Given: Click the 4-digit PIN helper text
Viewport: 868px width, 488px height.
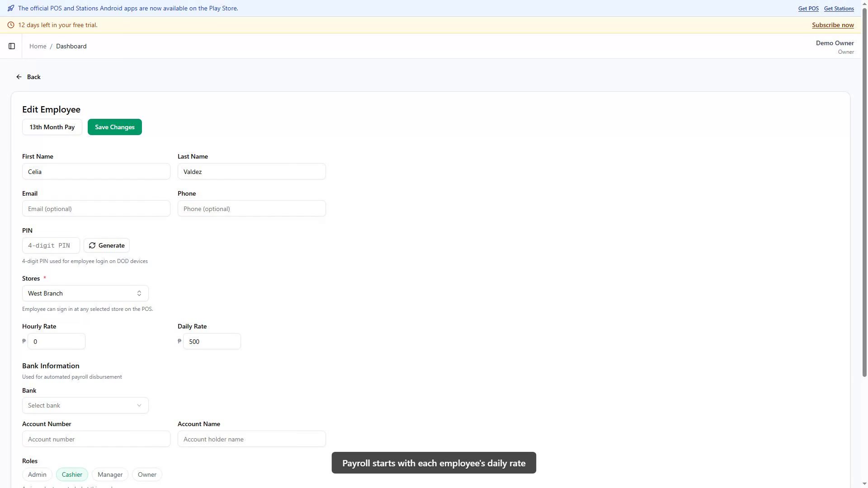Looking at the screenshot, I should [85, 261].
